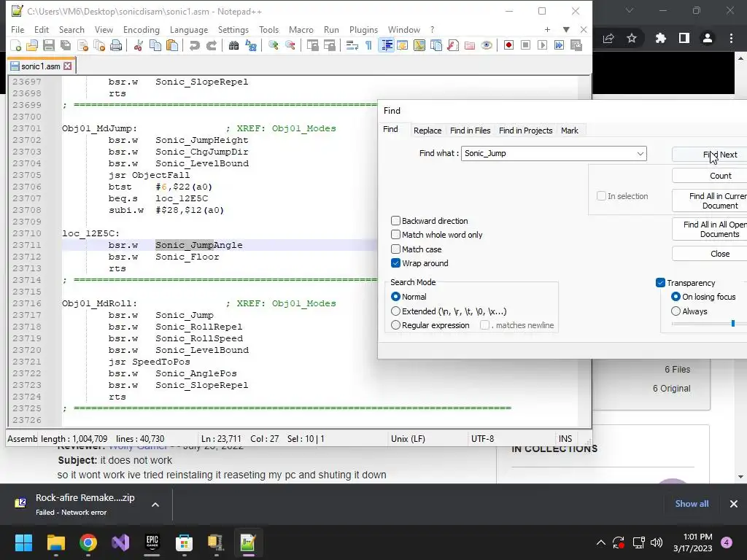Screen dimensions: 747x560
Task: Click the Windows Start button
Action: point(23,542)
